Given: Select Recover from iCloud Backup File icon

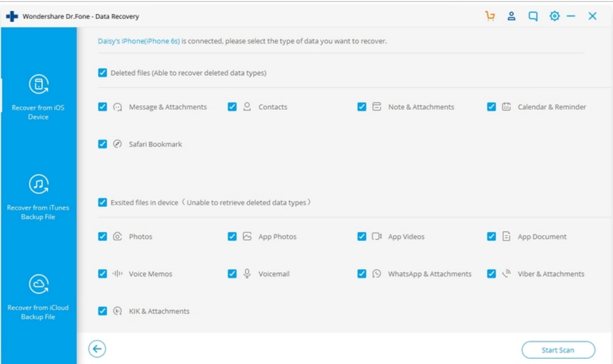Looking at the screenshot, I should pos(39,284).
